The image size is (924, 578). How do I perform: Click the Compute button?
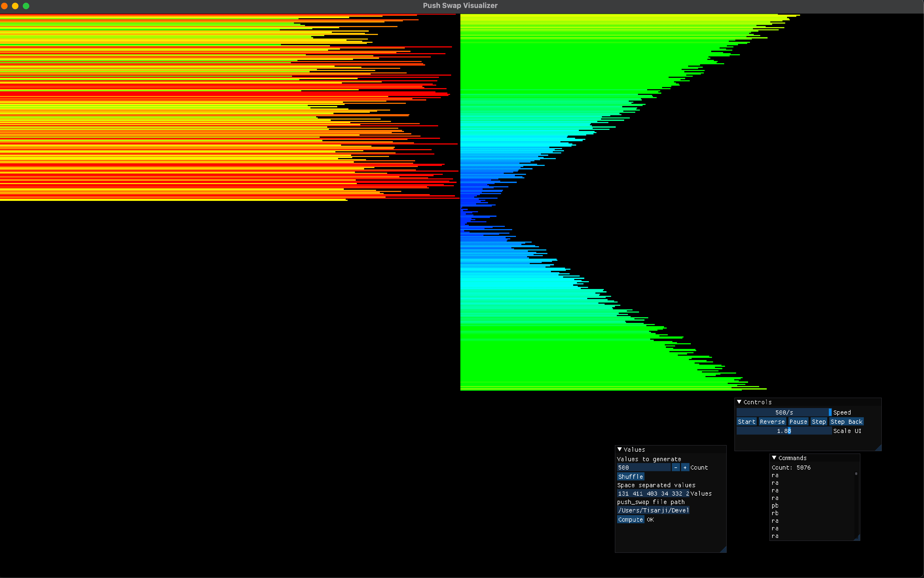tap(630, 519)
